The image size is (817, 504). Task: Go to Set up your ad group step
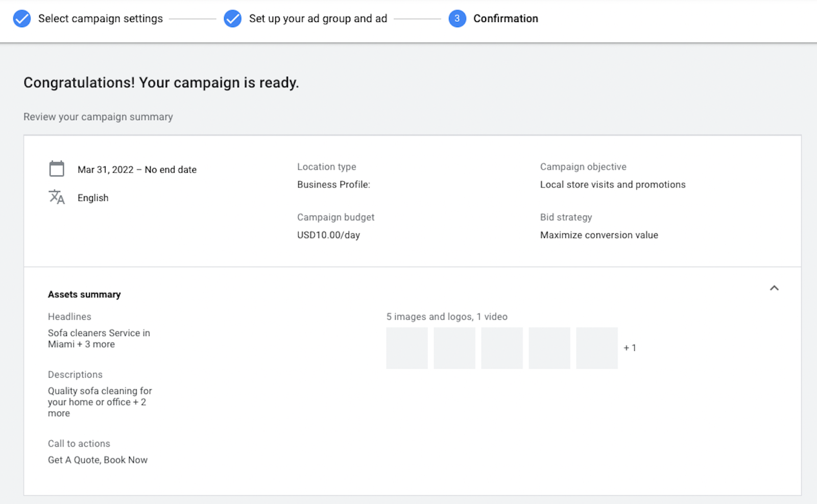point(318,19)
